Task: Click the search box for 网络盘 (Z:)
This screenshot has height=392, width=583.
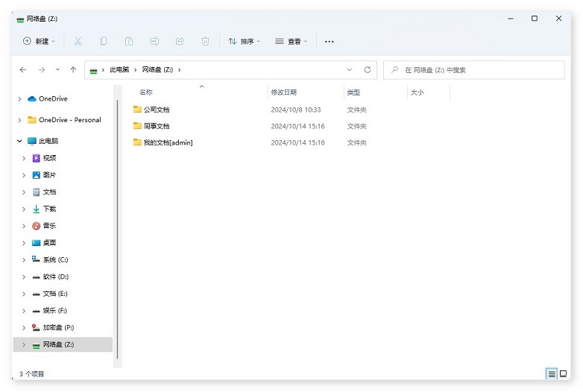Action: 474,70
